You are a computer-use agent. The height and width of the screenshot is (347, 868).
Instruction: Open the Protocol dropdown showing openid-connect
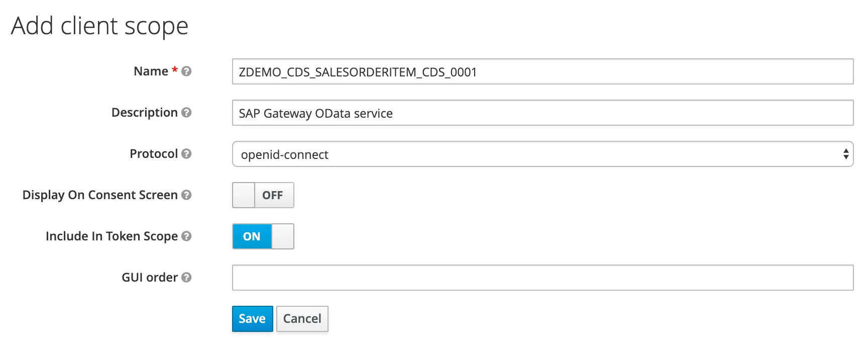[542, 154]
